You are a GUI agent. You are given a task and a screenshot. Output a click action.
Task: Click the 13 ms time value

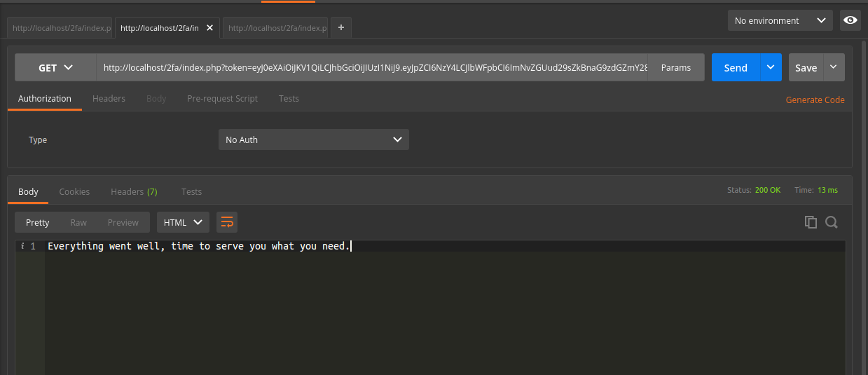tap(827, 190)
